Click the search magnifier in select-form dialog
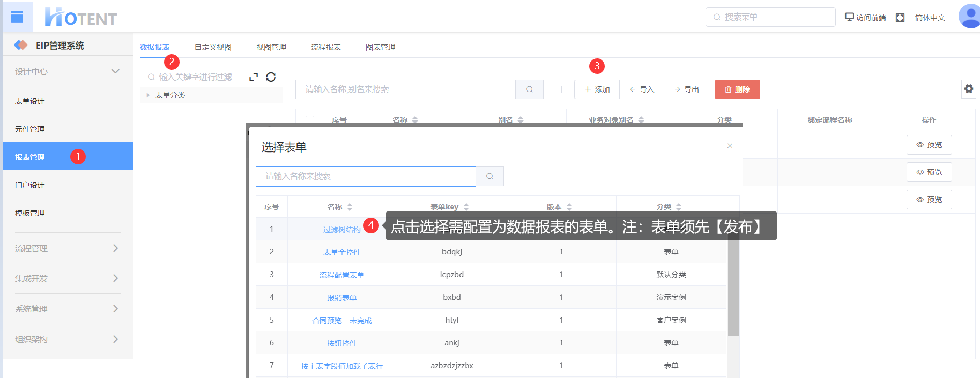980x379 pixels. (489, 176)
